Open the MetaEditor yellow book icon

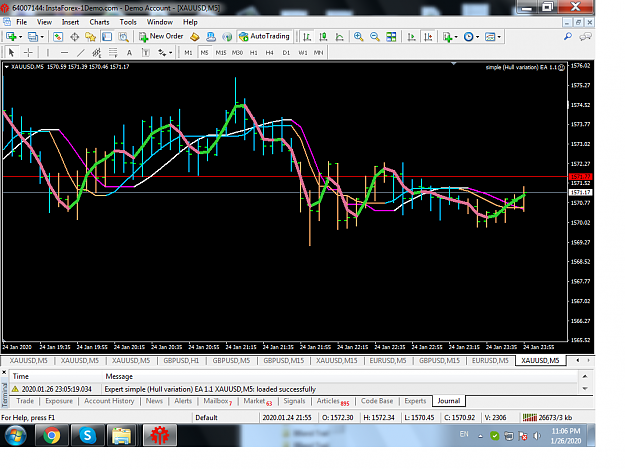pos(195,37)
